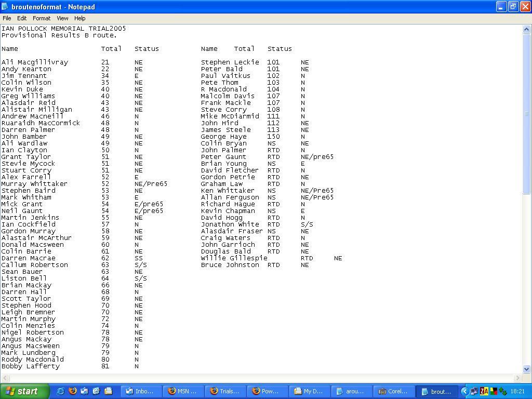532x399 pixels.
Task: Switch to Corel taskbar window
Action: 393,391
